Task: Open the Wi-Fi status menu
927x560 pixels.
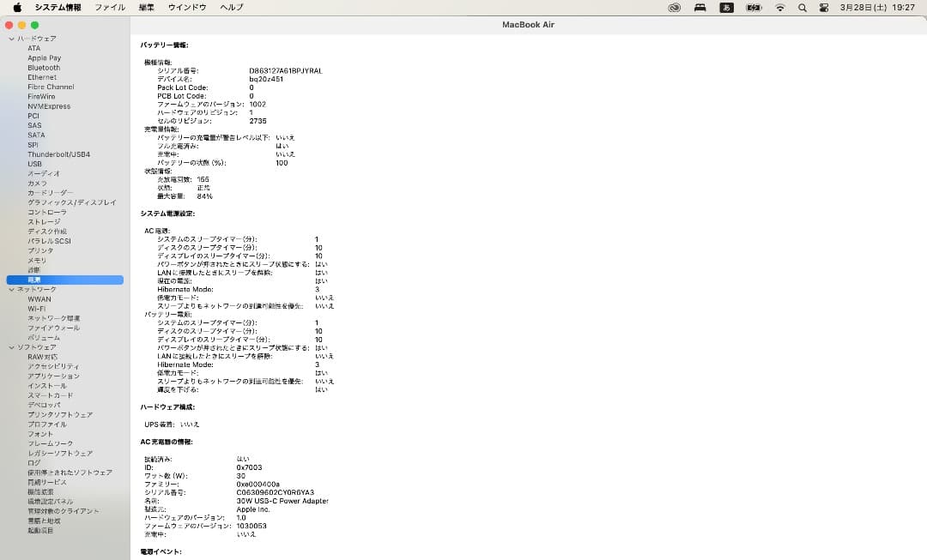Action: (x=780, y=8)
